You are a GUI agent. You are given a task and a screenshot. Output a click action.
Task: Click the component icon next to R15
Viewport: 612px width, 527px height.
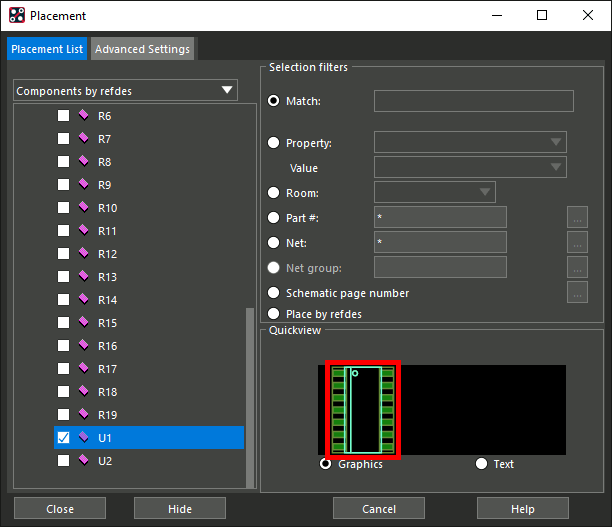point(83,322)
